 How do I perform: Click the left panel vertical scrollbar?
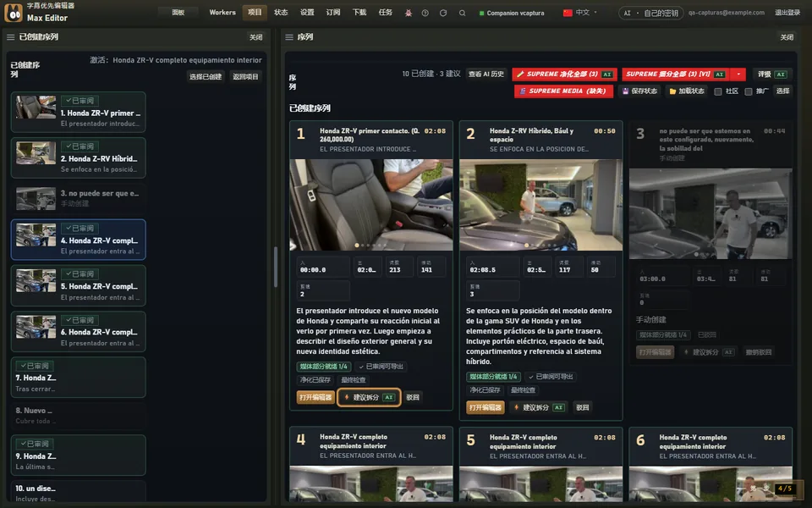pyautogui.click(x=276, y=267)
